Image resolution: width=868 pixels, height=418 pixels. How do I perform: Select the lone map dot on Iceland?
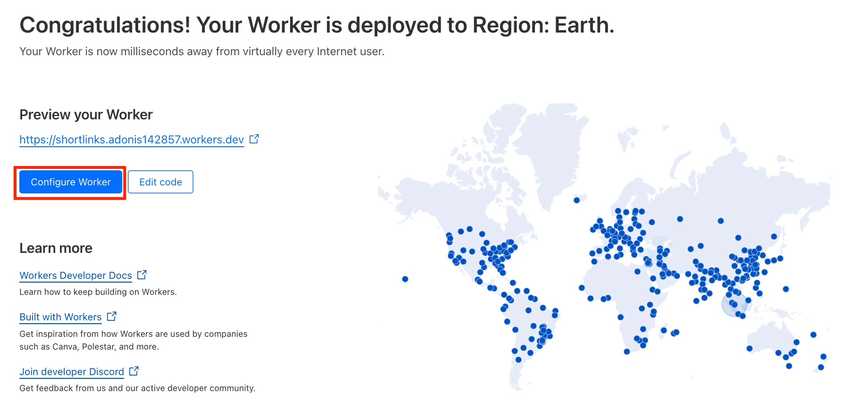coord(576,201)
